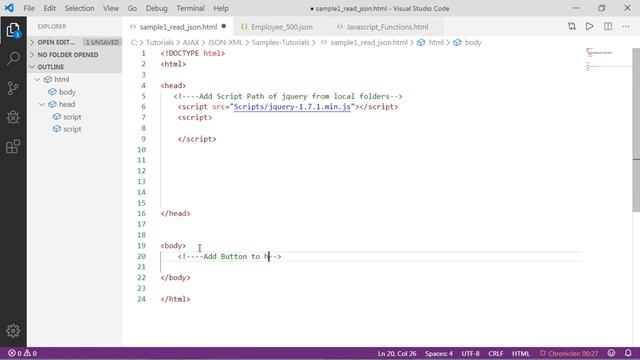Click the Split Editor icon
The height and width of the screenshot is (360, 640).
click(x=608, y=27)
